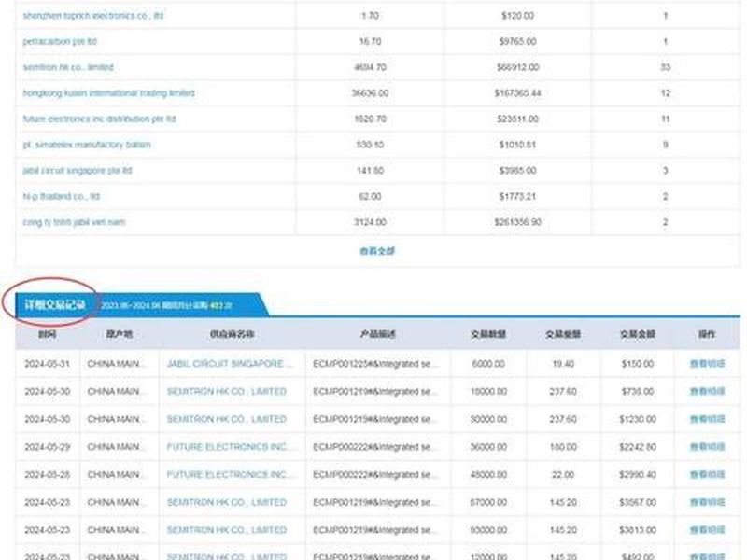The width and height of the screenshot is (747, 560).
Task: Click CHINA MAIN origin in the 2024-05-31 row
Action: (x=118, y=364)
